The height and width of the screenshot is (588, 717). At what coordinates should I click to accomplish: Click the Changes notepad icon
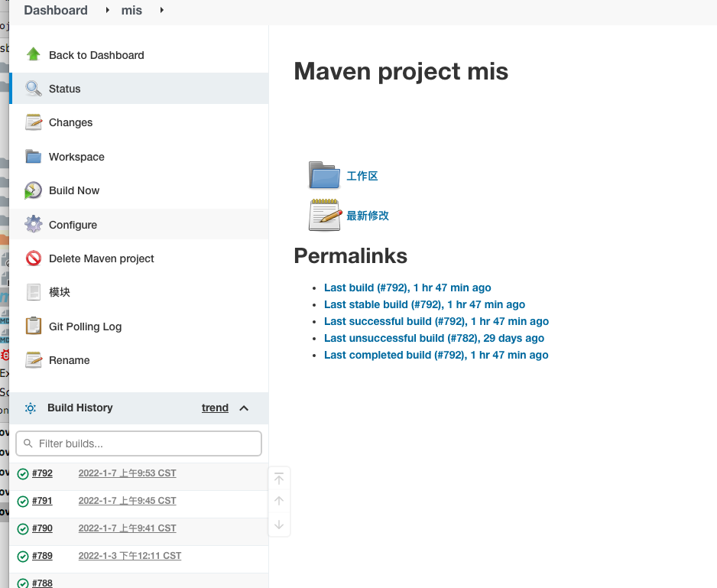tap(34, 122)
